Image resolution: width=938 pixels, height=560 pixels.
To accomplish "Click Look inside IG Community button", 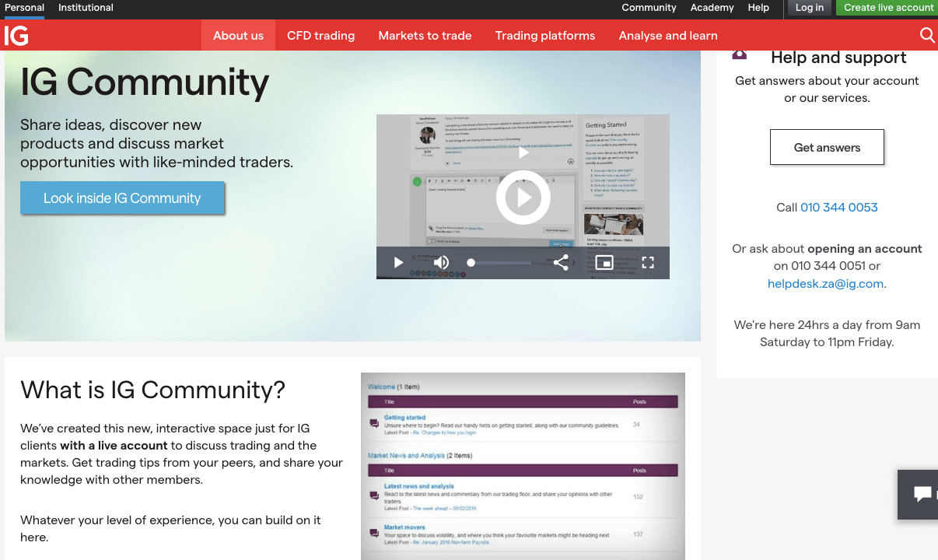I will click(122, 198).
